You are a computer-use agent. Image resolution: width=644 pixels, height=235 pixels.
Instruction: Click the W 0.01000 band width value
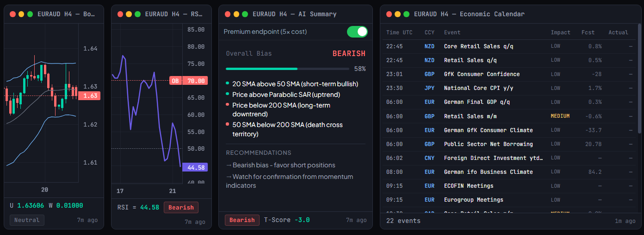[66, 205]
